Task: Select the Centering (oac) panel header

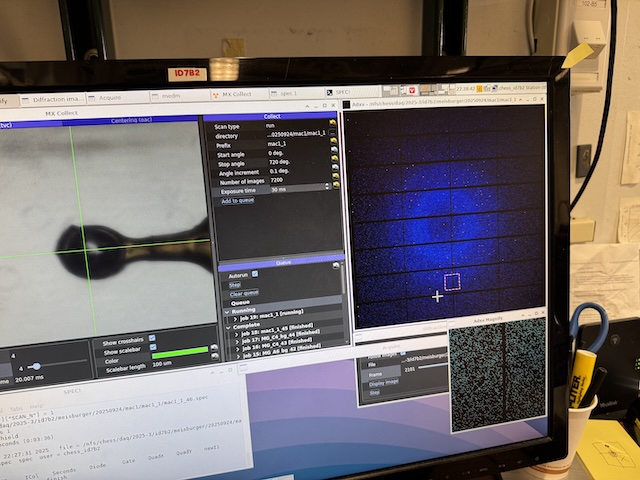Action: point(131,120)
